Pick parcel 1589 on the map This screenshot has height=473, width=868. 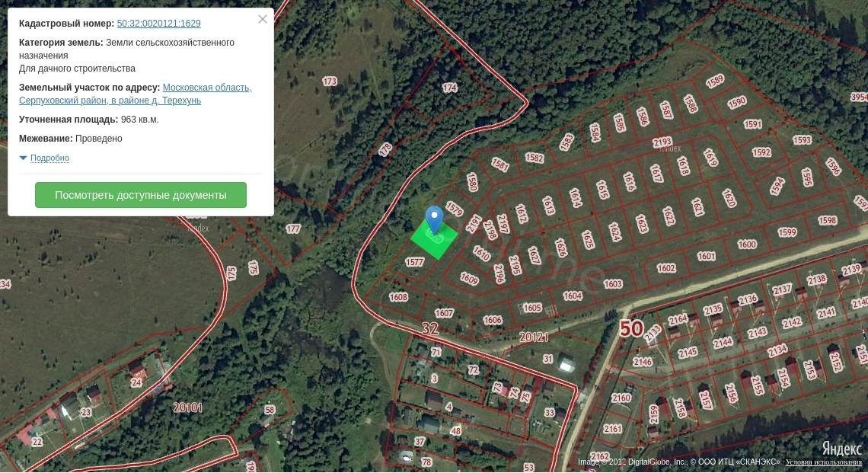[x=714, y=81]
